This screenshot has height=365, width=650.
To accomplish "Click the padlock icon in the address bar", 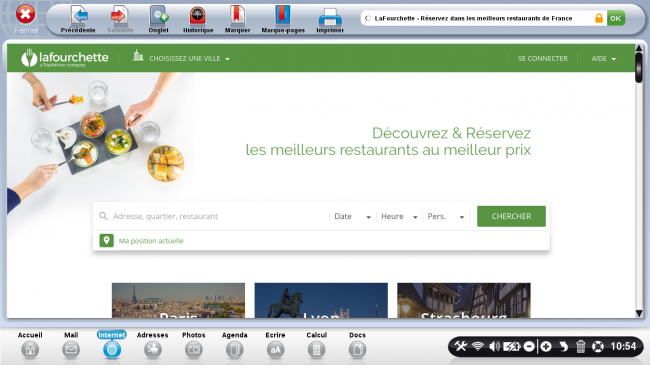I will [599, 18].
